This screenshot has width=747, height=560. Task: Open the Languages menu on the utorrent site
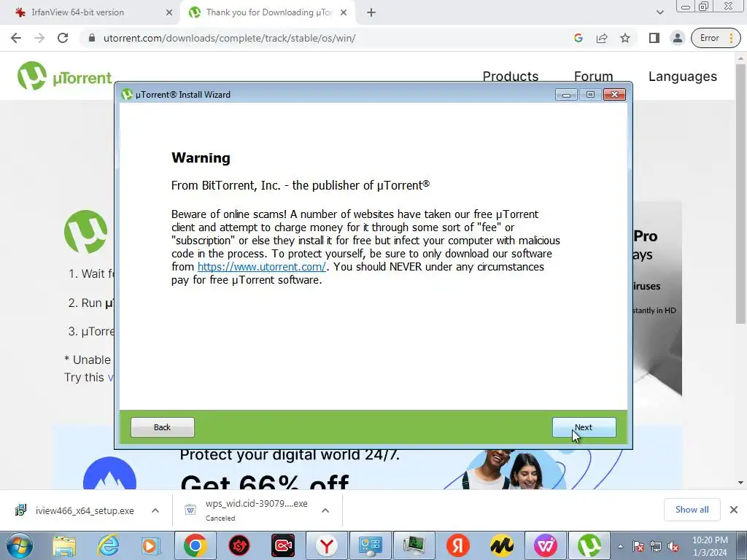pyautogui.click(x=683, y=76)
